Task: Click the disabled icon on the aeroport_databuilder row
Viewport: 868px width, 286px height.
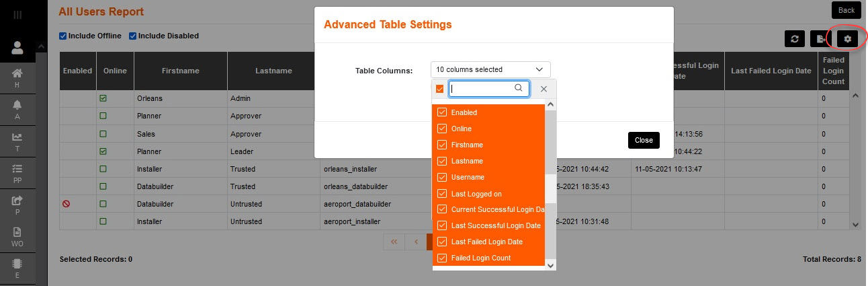Action: click(66, 204)
